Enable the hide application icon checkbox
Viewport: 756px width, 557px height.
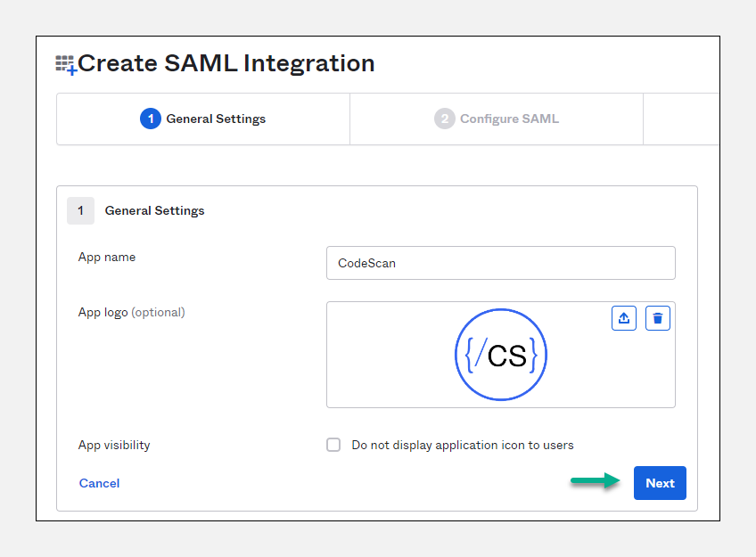click(x=333, y=445)
